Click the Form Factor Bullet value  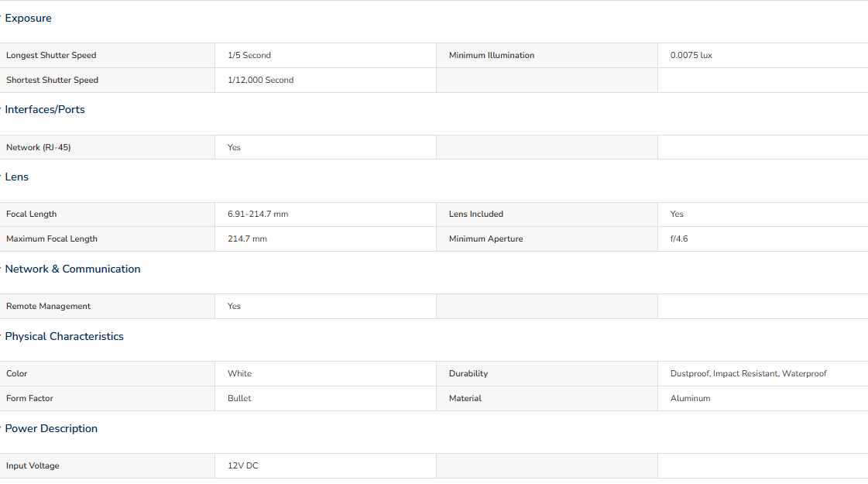tap(239, 399)
